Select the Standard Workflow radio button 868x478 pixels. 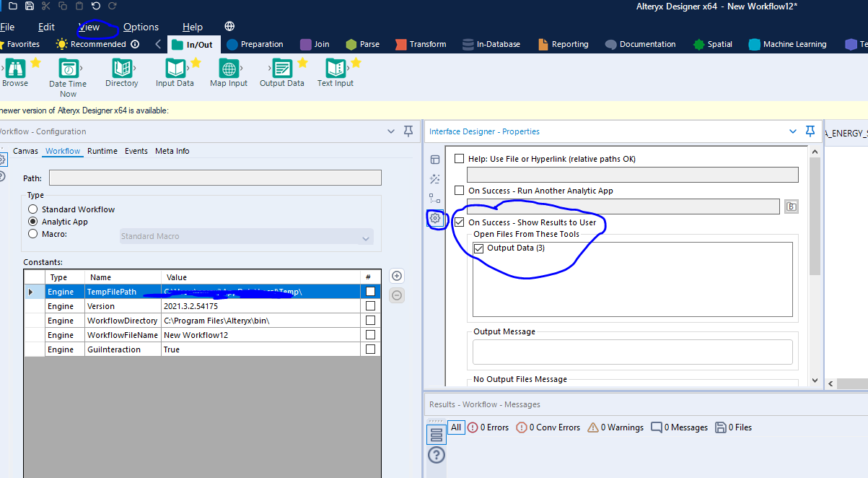pyautogui.click(x=32, y=209)
